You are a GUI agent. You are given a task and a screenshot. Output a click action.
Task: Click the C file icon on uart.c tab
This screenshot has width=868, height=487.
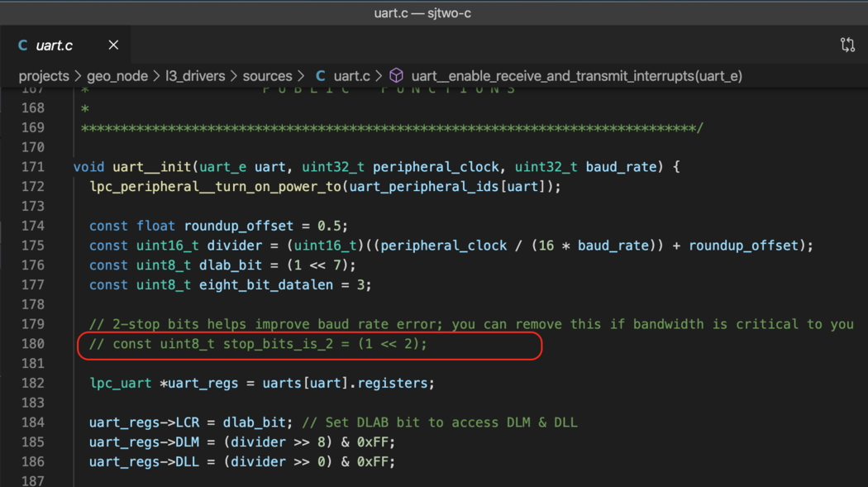tap(22, 45)
